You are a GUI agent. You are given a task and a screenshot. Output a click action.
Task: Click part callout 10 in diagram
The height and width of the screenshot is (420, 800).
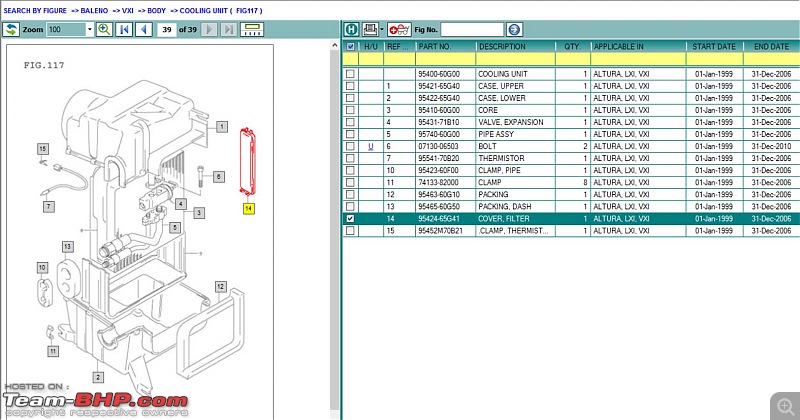[x=42, y=267]
